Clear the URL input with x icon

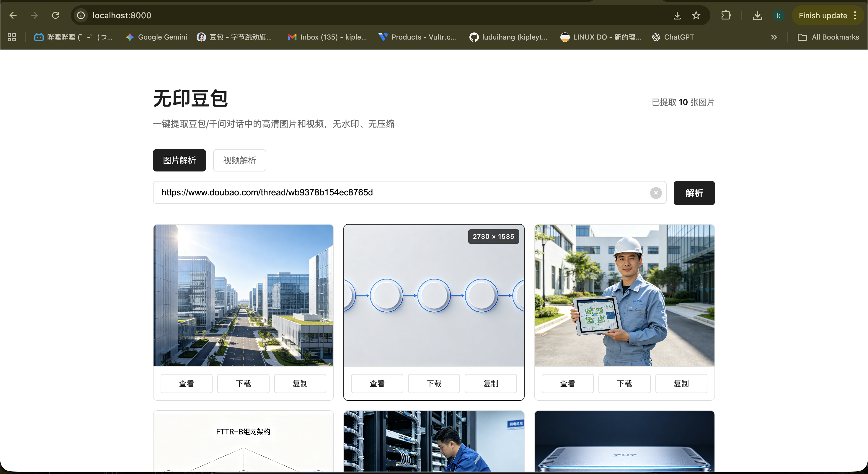tap(656, 193)
